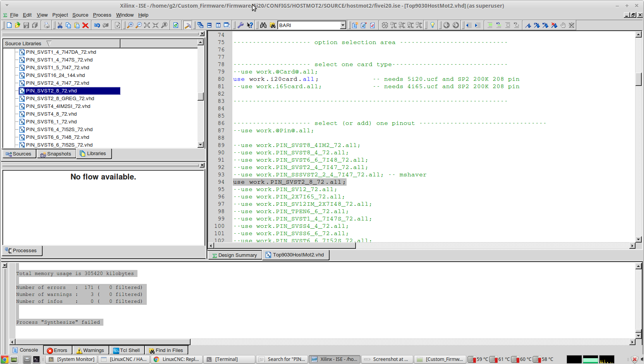
Task: Click the binoculars Find icon
Action: pyautogui.click(x=263, y=25)
